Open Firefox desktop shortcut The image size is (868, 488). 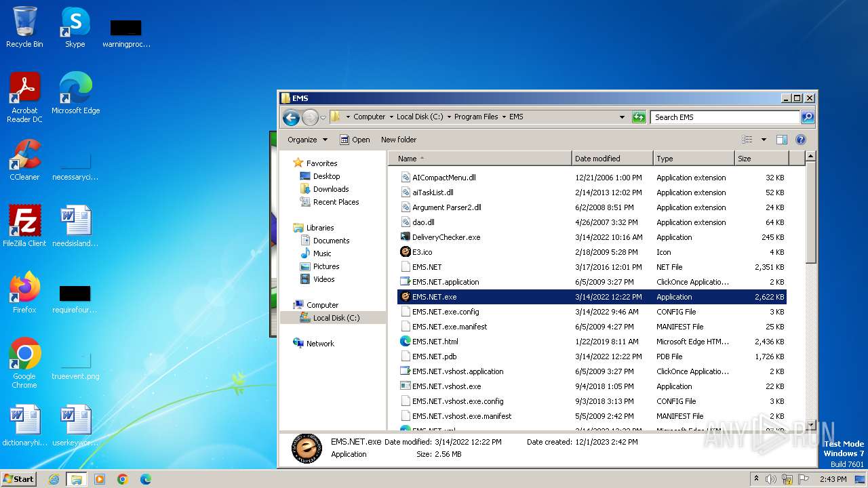click(x=24, y=293)
